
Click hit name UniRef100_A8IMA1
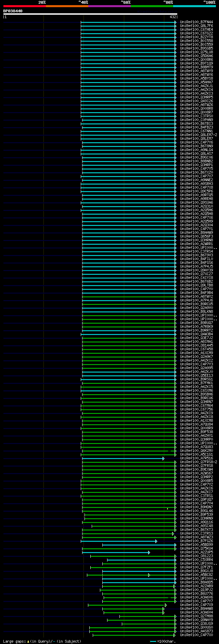coord(196,342)
